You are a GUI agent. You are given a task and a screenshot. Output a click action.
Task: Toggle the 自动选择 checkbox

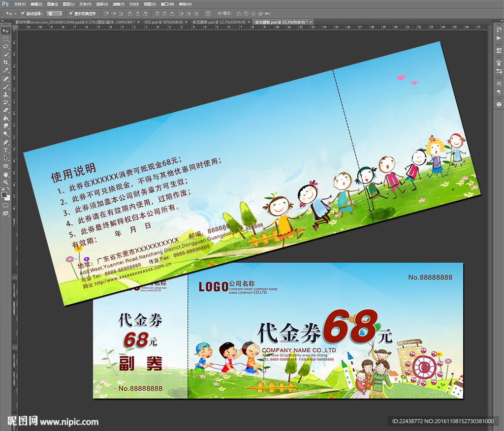pyautogui.click(x=23, y=13)
